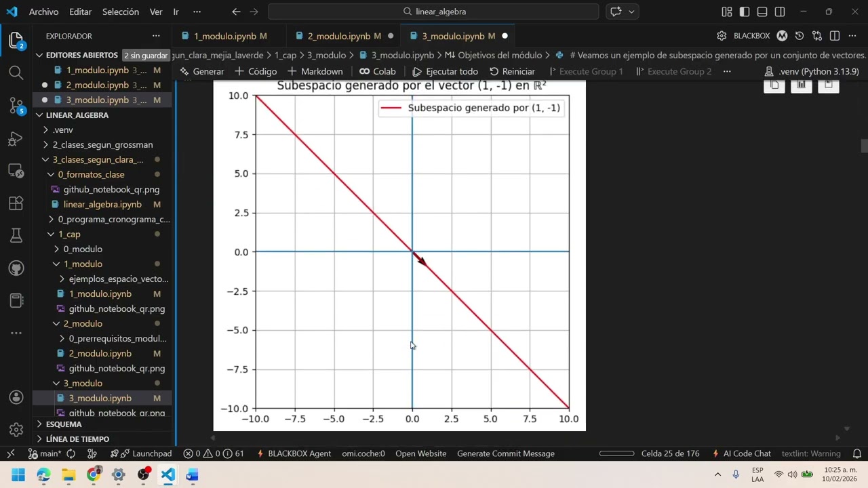Open the Archivo menu
Screen dimensions: 868x488
click(43, 12)
